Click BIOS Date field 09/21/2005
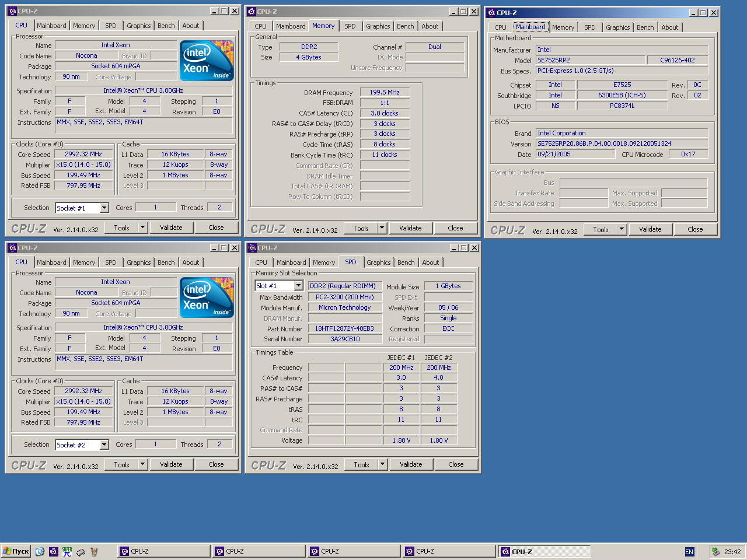Screen dimensions: 747x560 click(x=575, y=154)
